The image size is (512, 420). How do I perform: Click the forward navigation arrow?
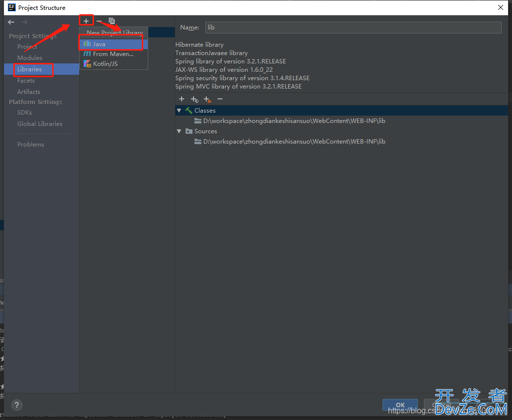point(24,22)
